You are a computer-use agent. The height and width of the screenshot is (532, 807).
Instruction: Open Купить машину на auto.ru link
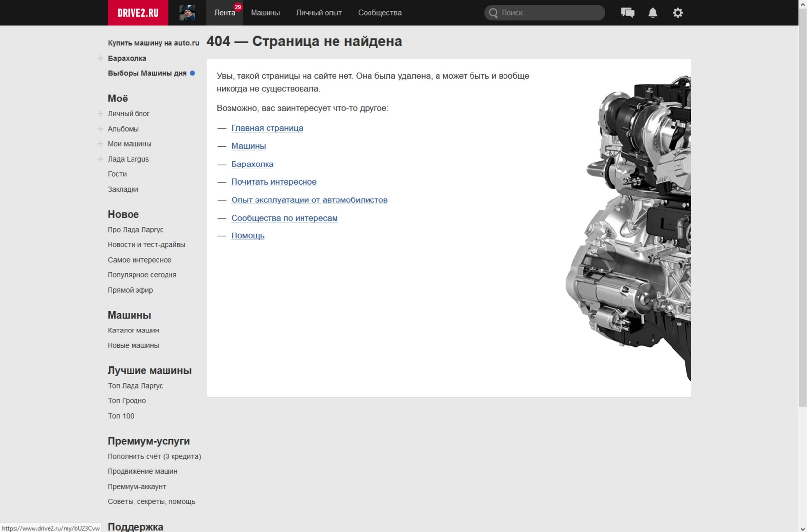pyautogui.click(x=154, y=43)
